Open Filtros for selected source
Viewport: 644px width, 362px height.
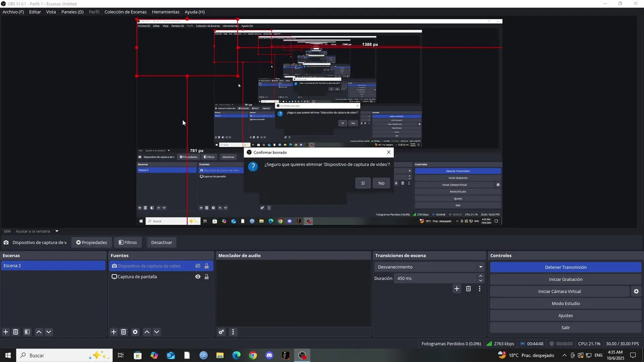(128, 242)
